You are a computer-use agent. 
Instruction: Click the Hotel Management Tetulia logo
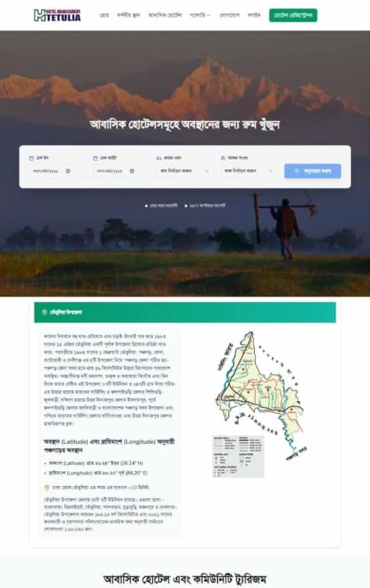click(x=57, y=16)
